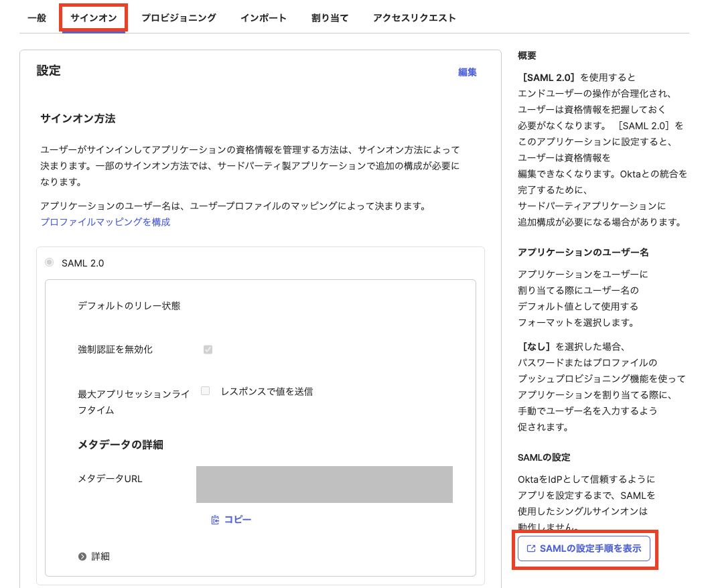This screenshot has height=588, width=710.
Task: Switch to the サインオン tab
Action: (x=93, y=18)
